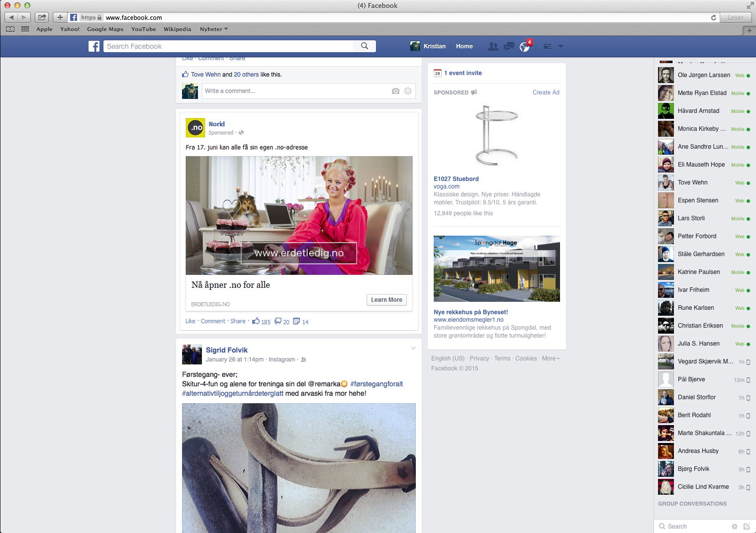The height and width of the screenshot is (533, 756).
Task: Click the 1 event invite link
Action: pos(463,73)
